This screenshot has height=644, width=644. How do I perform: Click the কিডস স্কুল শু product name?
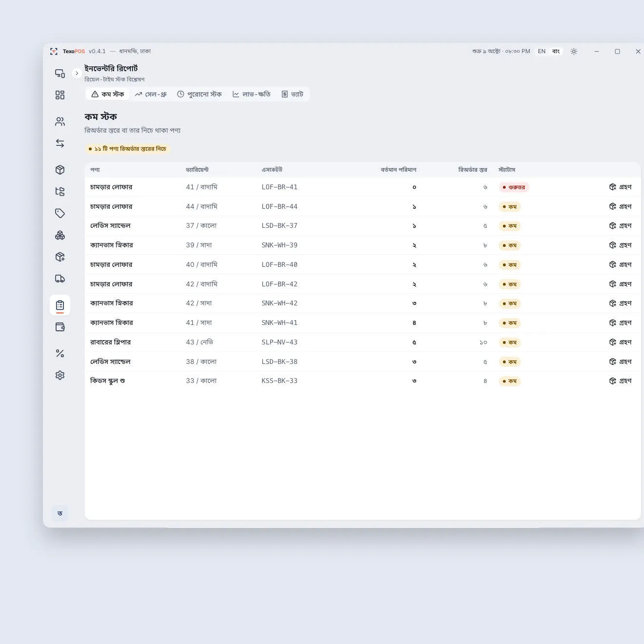107,381
